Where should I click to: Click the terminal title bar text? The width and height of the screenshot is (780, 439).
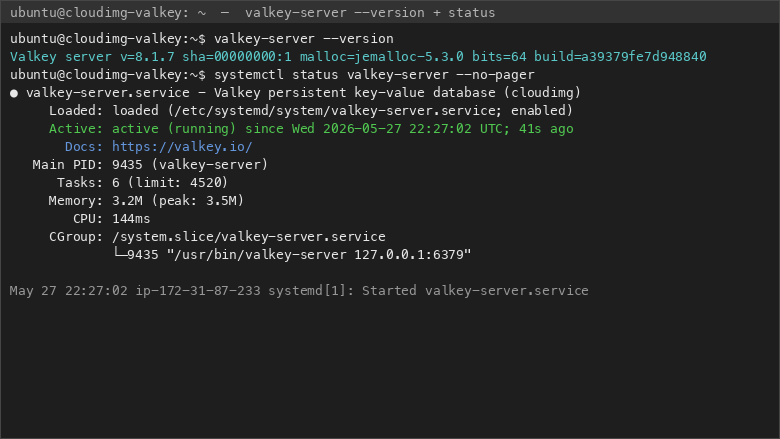253,13
